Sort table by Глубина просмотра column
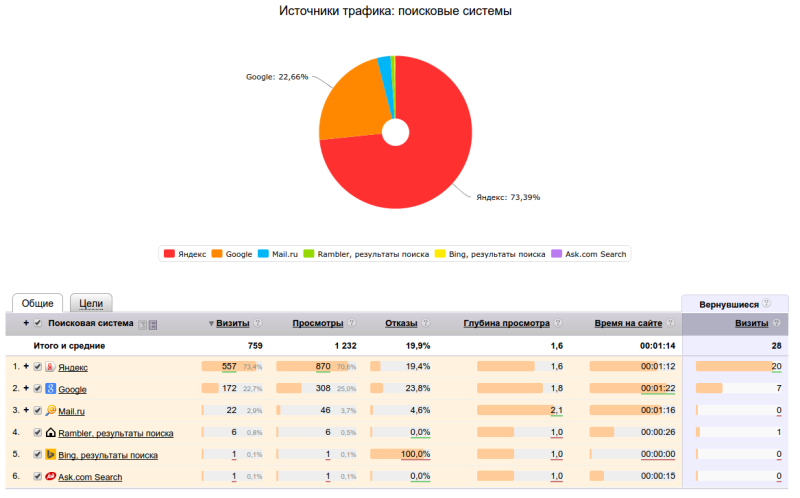Image resolution: width=800 pixels, height=498 pixels. tap(506, 324)
